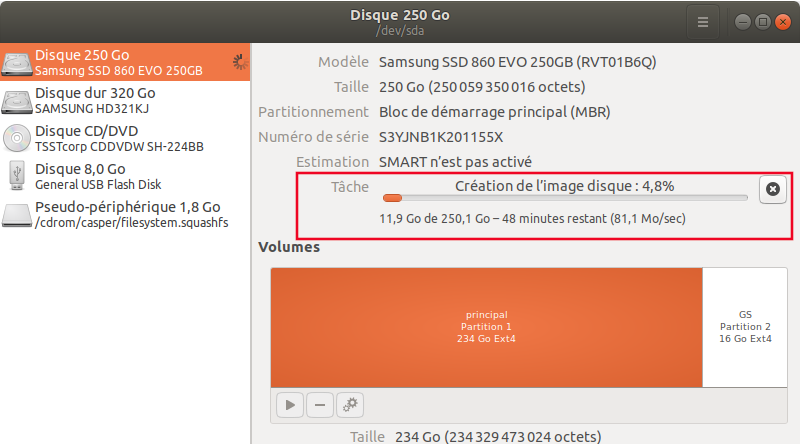800x445 pixels.
Task: Open the hamburger menu in the title bar
Action: [x=703, y=21]
